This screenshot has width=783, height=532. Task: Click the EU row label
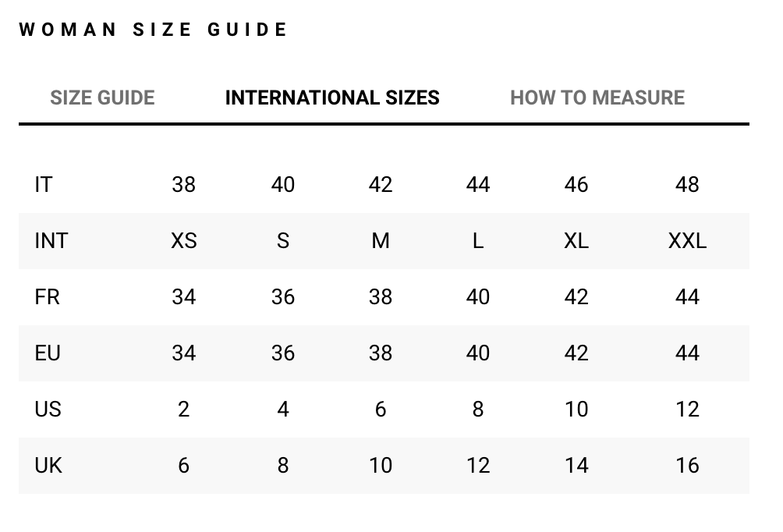pyautogui.click(x=48, y=353)
